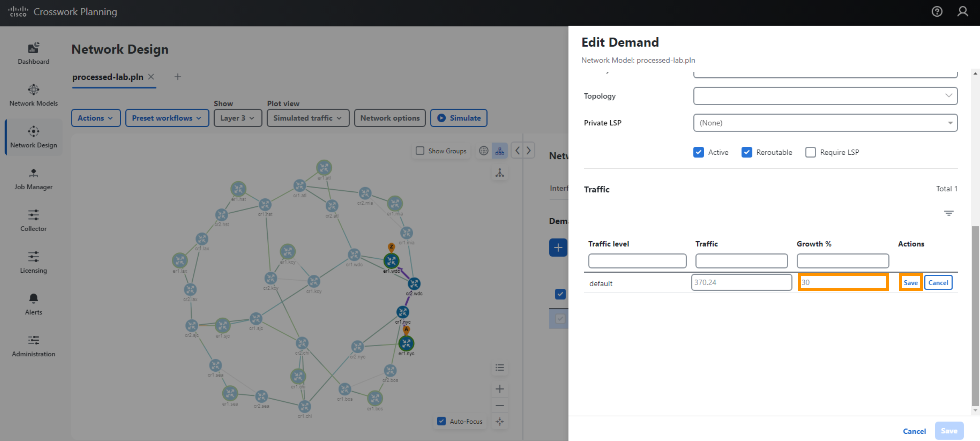Click the Simulate button
Screen dimensions: 980x441
coord(459,118)
